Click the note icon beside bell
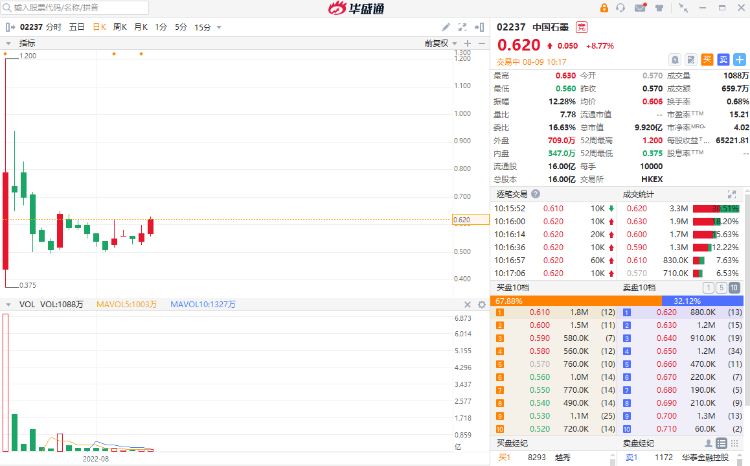Viewport: 750px width, 466px height. [691, 60]
